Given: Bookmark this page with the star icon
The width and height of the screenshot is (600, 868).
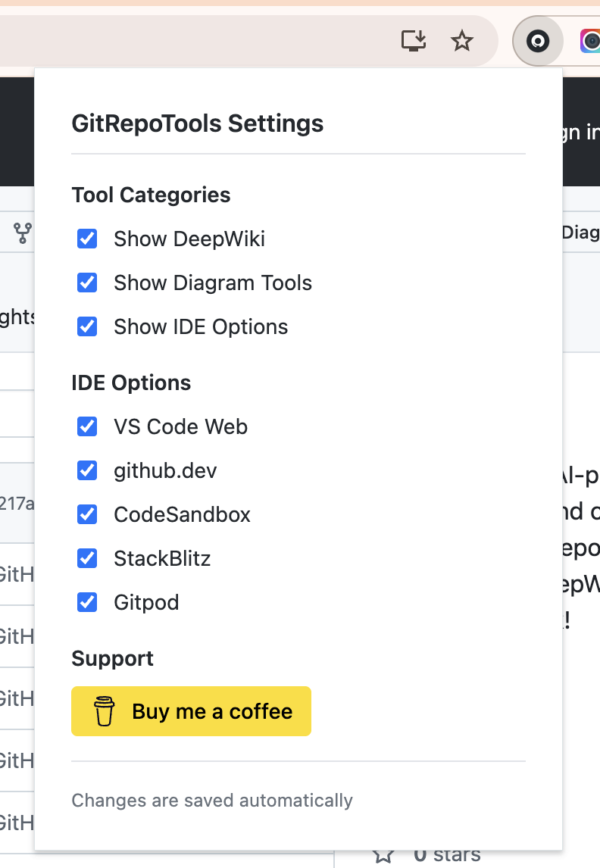Looking at the screenshot, I should 461,41.
